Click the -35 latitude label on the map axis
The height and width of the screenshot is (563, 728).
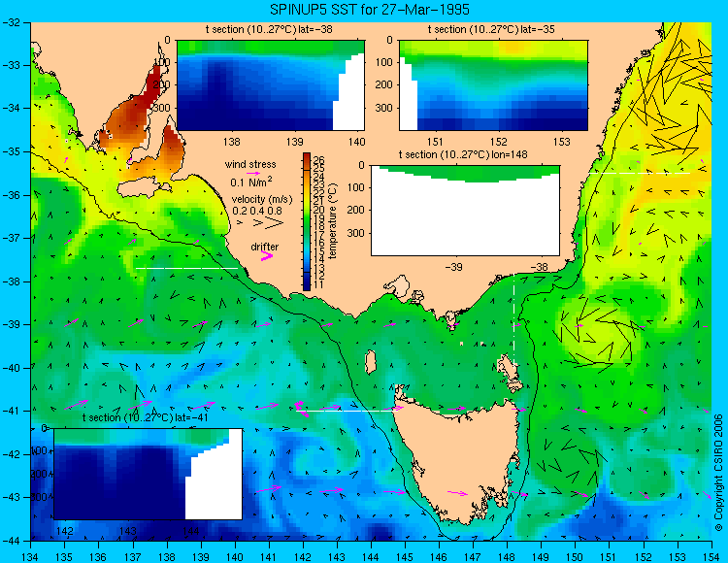tap(11, 151)
